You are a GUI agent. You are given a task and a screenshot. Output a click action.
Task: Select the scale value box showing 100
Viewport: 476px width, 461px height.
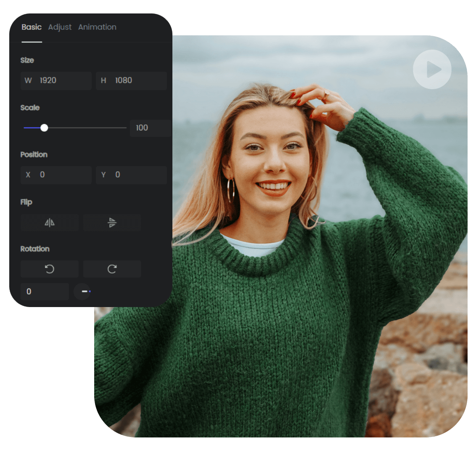150,127
